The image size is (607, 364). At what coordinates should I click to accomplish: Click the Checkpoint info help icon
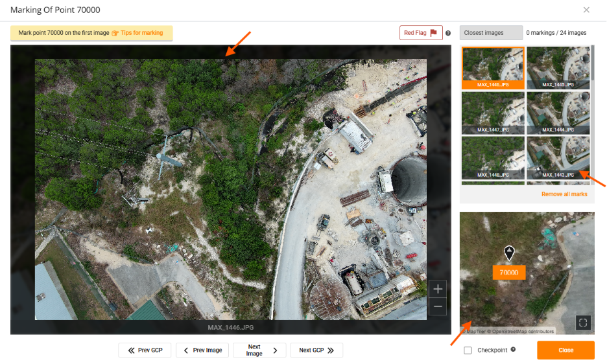click(x=513, y=350)
